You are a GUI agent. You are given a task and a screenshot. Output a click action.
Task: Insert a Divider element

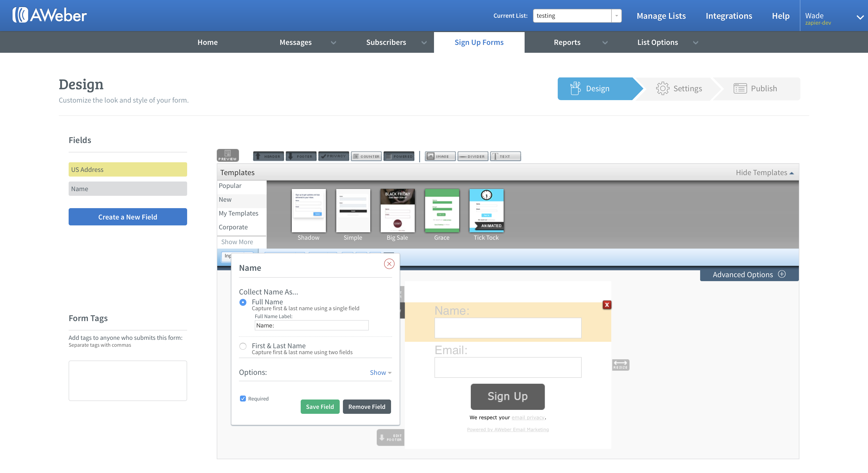coord(473,156)
